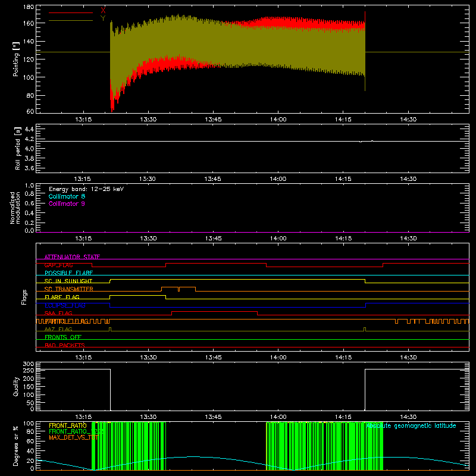
Task: Click the 14:30 time label under Pointing plot
Action: coord(408,120)
